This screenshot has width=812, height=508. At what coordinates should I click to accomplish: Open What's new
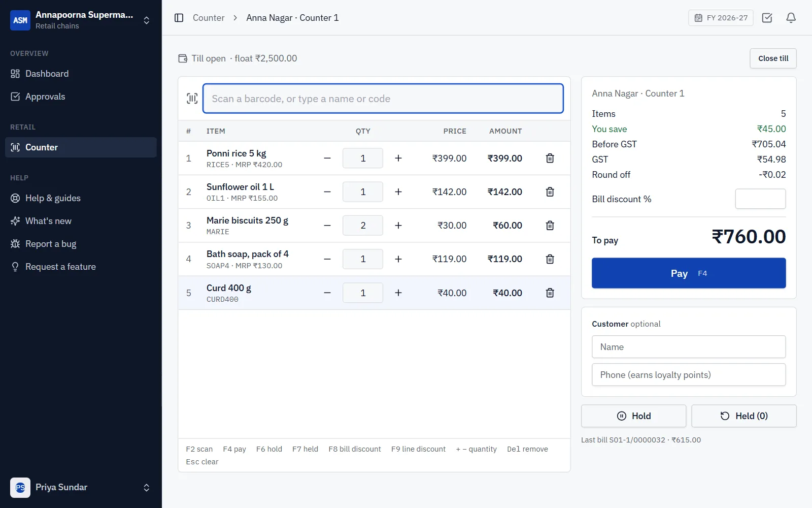81,221
